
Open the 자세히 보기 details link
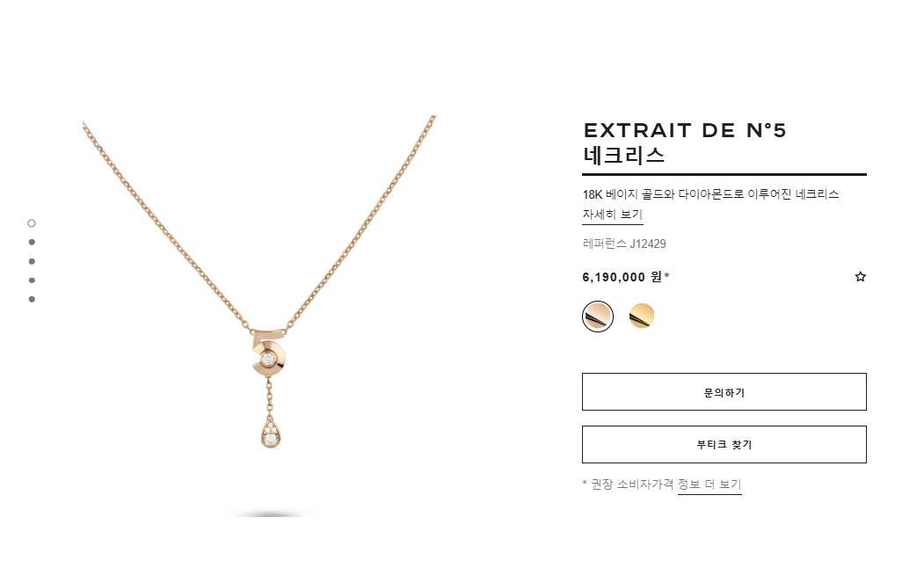(x=612, y=215)
